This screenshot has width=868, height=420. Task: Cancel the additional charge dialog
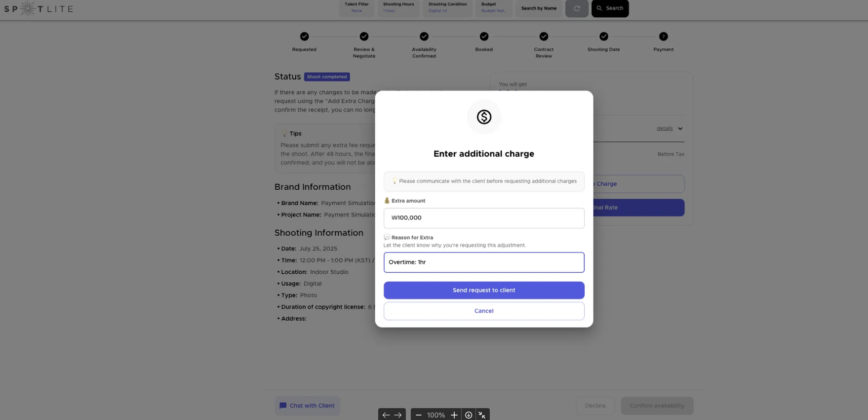484,311
